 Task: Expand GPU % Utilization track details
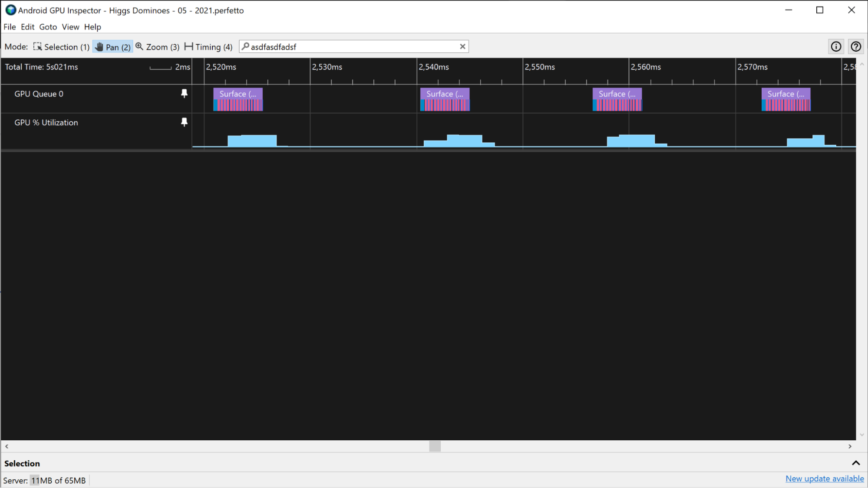point(46,121)
